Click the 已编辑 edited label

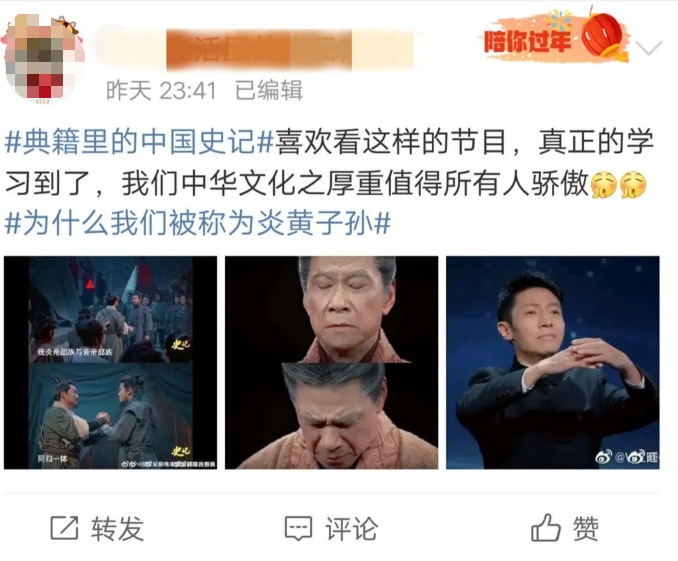click(x=269, y=91)
